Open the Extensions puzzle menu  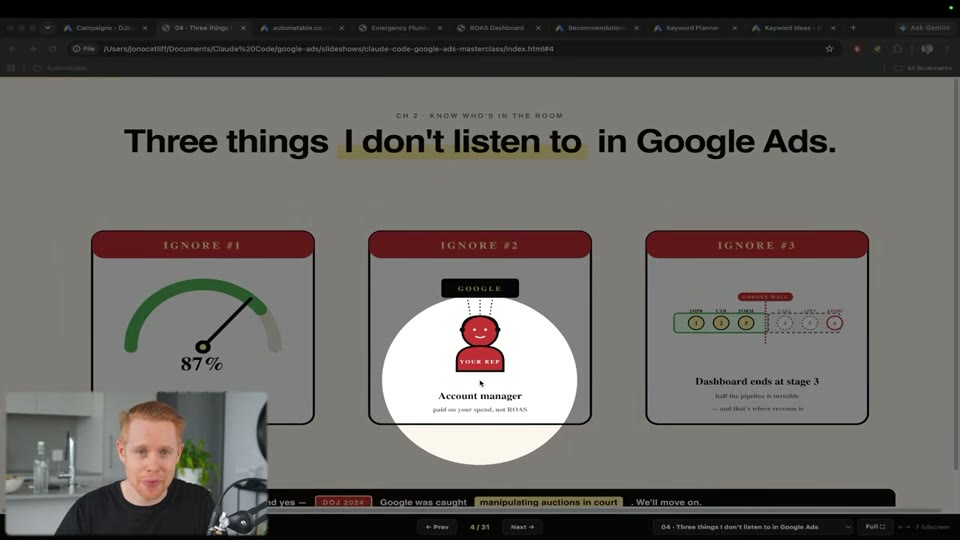(898, 49)
